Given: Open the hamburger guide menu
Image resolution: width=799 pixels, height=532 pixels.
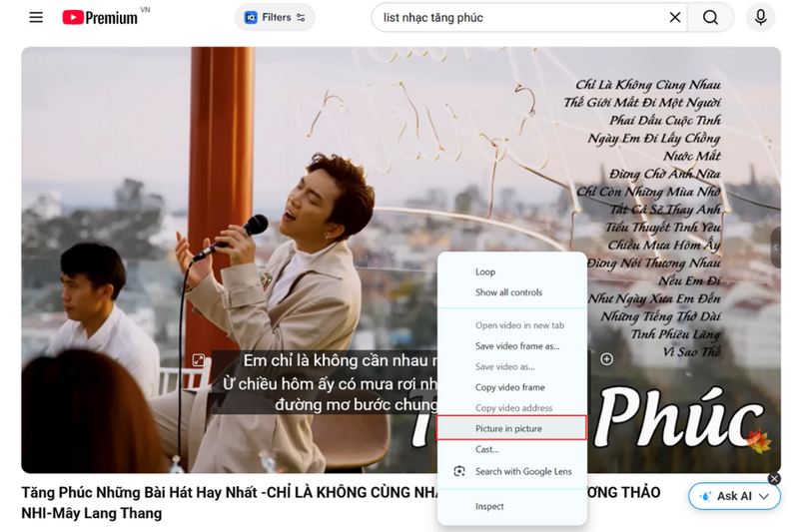Looking at the screenshot, I should [36, 17].
